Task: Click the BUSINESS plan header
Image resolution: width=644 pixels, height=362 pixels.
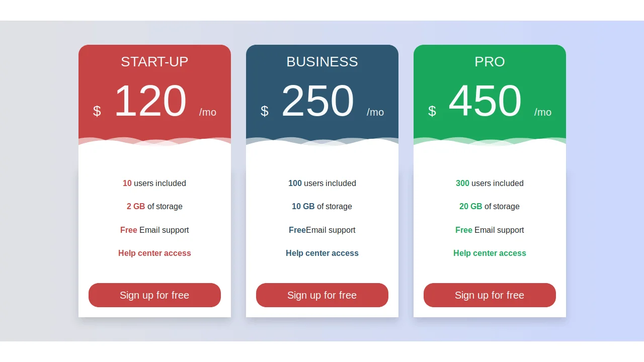Action: click(322, 61)
